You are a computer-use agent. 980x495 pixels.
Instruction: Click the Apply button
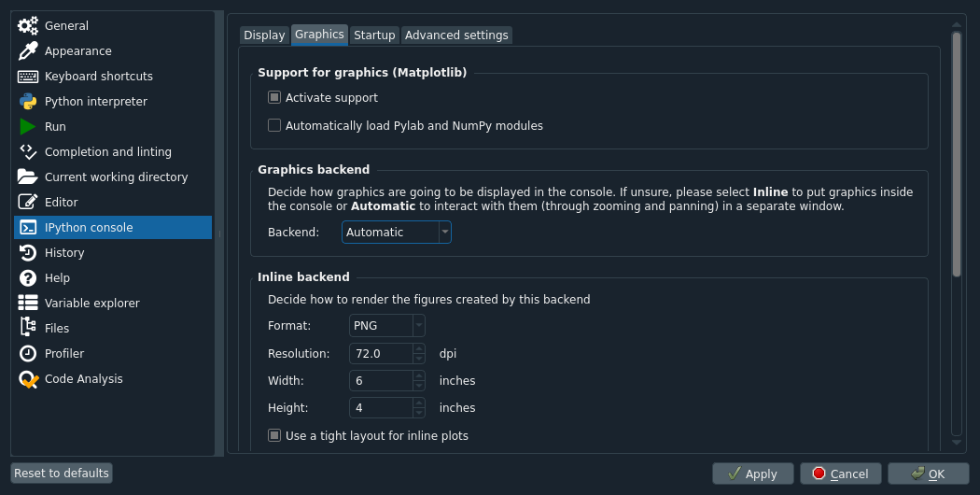[x=753, y=474]
